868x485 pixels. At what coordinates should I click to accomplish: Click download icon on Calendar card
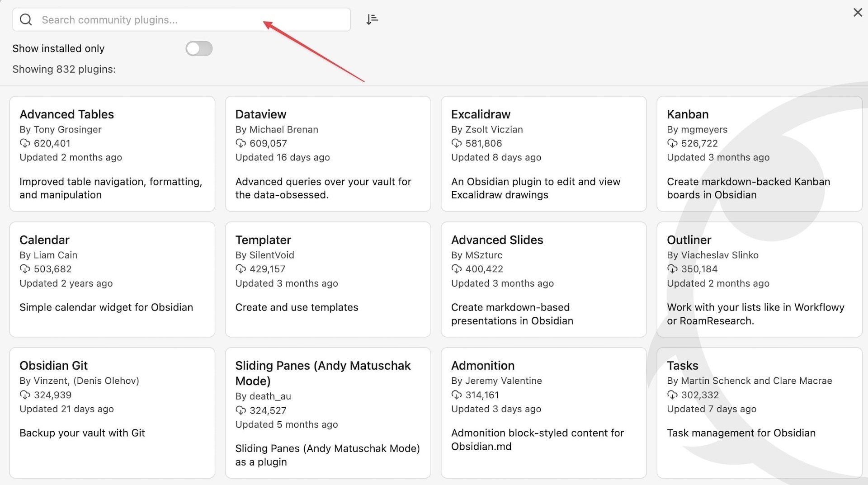click(x=25, y=269)
